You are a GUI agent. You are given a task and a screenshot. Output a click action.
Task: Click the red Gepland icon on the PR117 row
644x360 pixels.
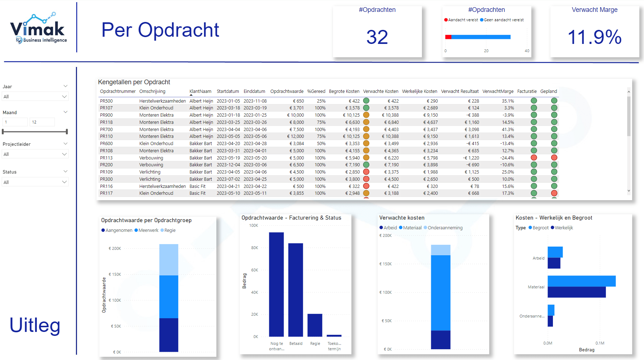tap(553, 193)
